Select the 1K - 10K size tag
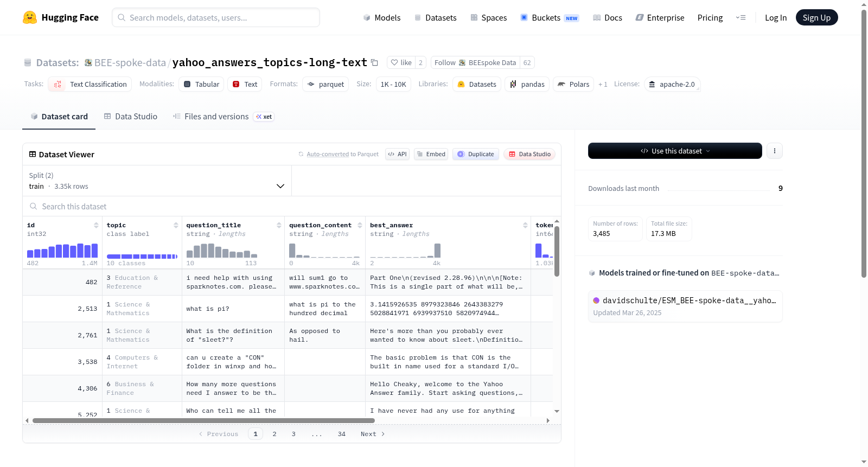 (393, 84)
